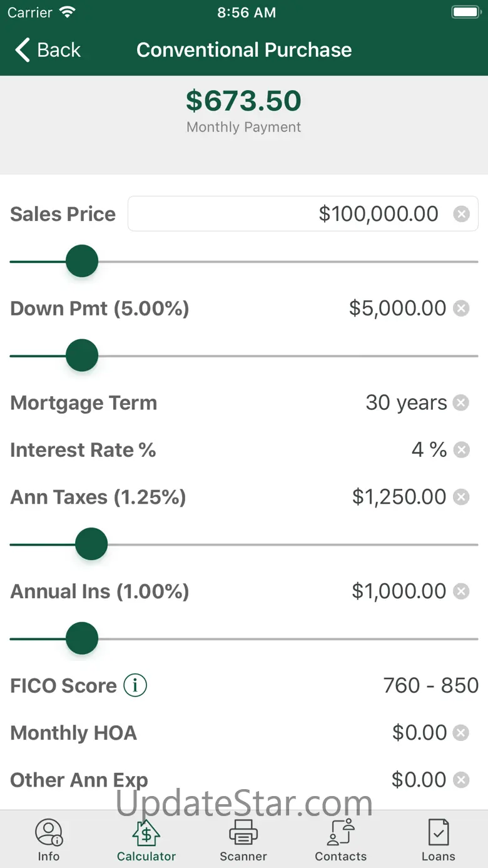The image size is (488, 868).
Task: Clear the Ann Taxes amount
Action: point(461,497)
